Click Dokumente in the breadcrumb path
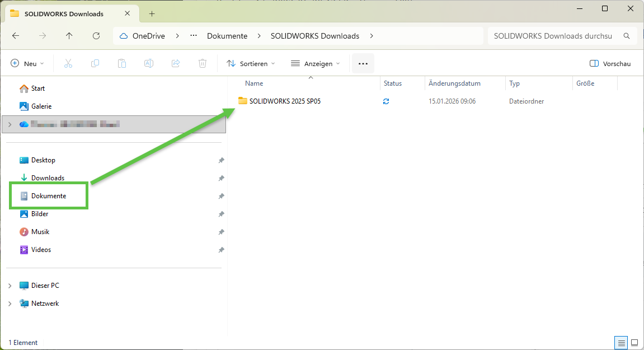644x350 pixels. (227, 36)
